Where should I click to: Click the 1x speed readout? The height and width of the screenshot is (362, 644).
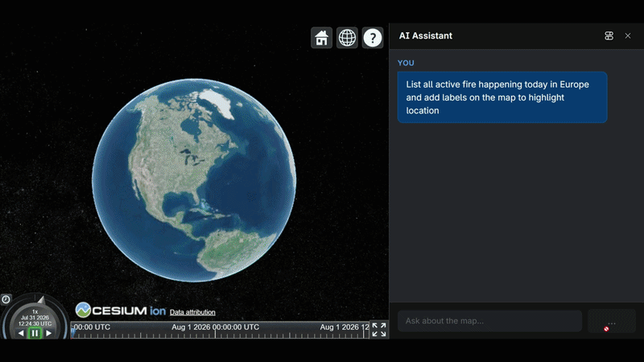35,311
